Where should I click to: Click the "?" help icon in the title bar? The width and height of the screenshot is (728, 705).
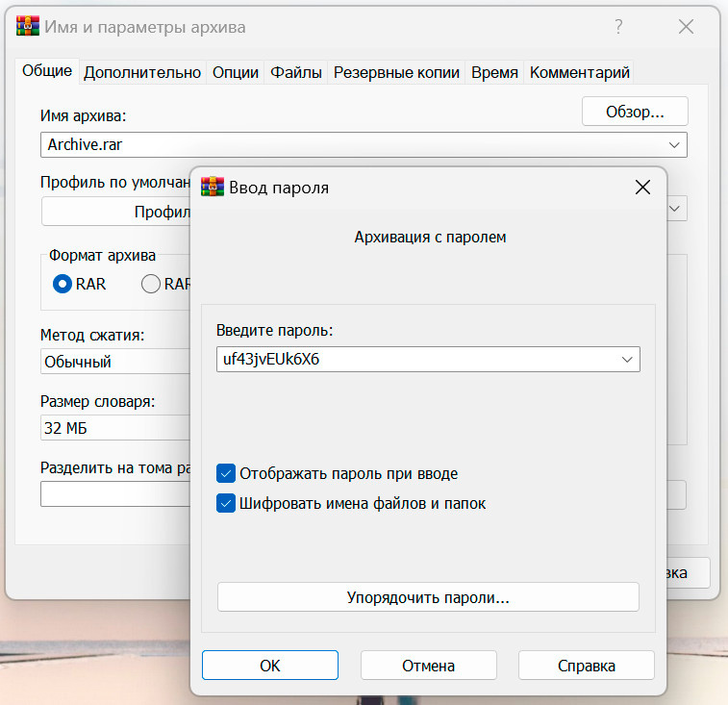(x=618, y=27)
